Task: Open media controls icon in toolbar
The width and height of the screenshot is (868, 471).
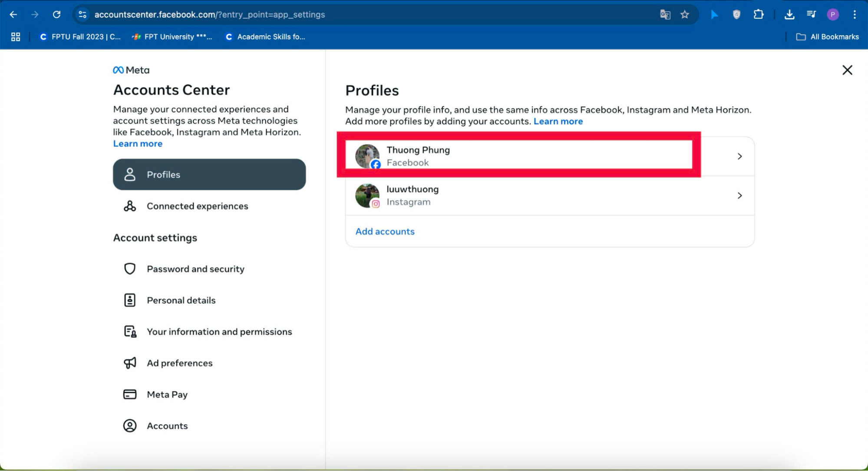Action: tap(811, 14)
